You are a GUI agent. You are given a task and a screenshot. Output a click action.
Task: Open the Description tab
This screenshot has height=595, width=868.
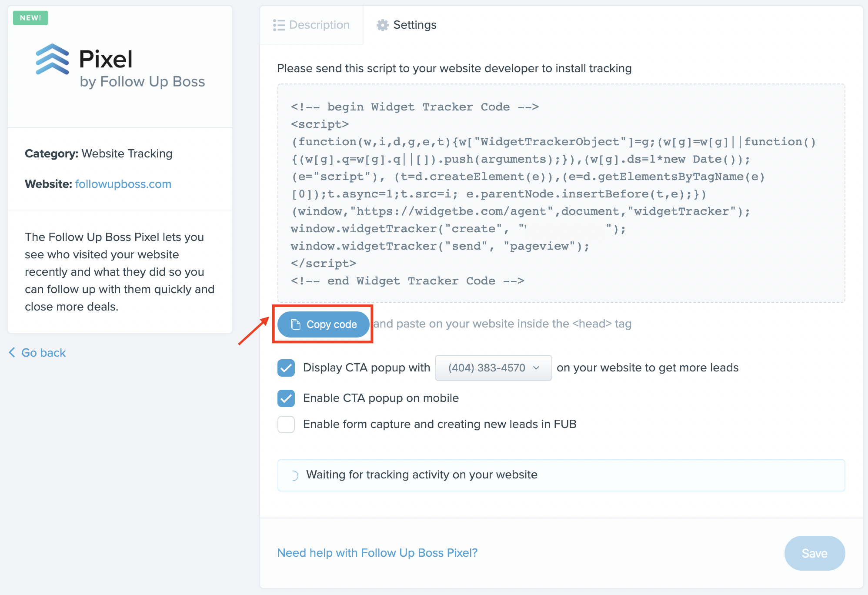[311, 25]
